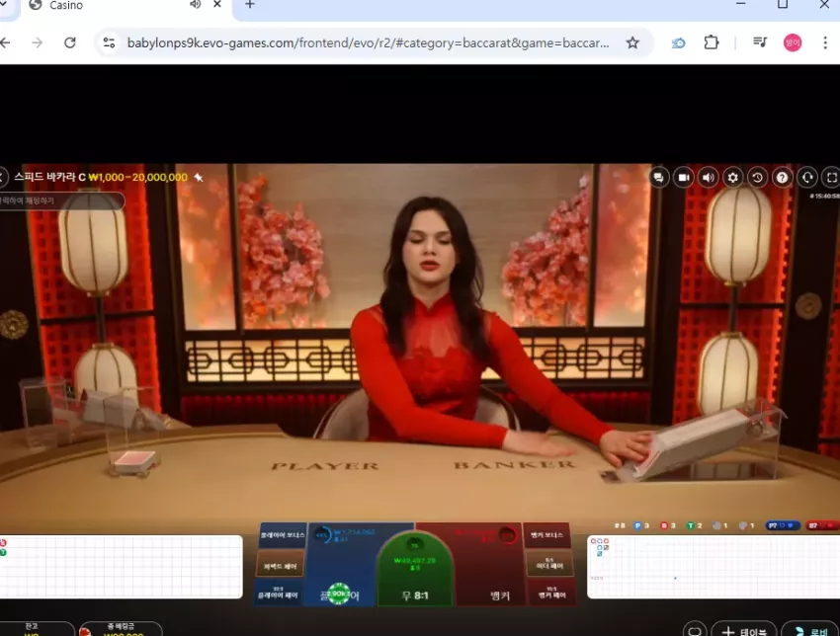Open the game settings gear icon
Image resolution: width=840 pixels, height=636 pixels.
click(732, 177)
